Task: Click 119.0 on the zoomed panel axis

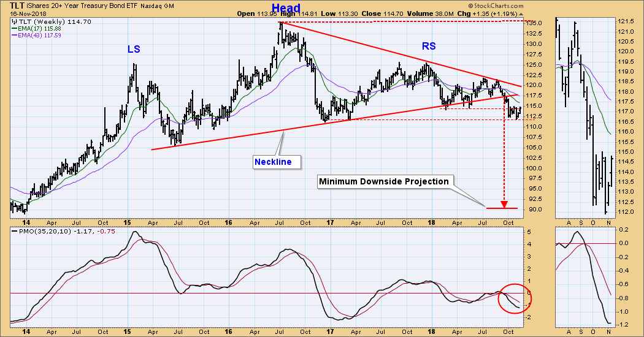Action: tap(626, 72)
